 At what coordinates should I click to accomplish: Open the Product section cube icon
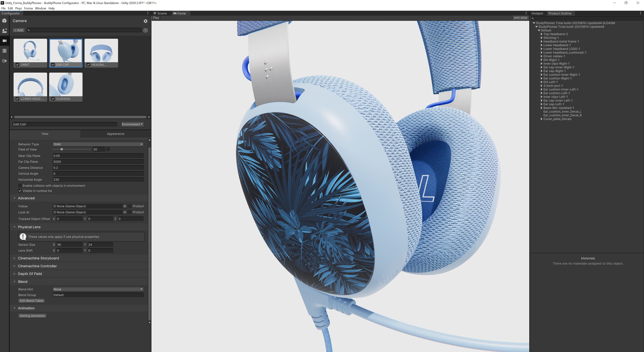pos(5,21)
